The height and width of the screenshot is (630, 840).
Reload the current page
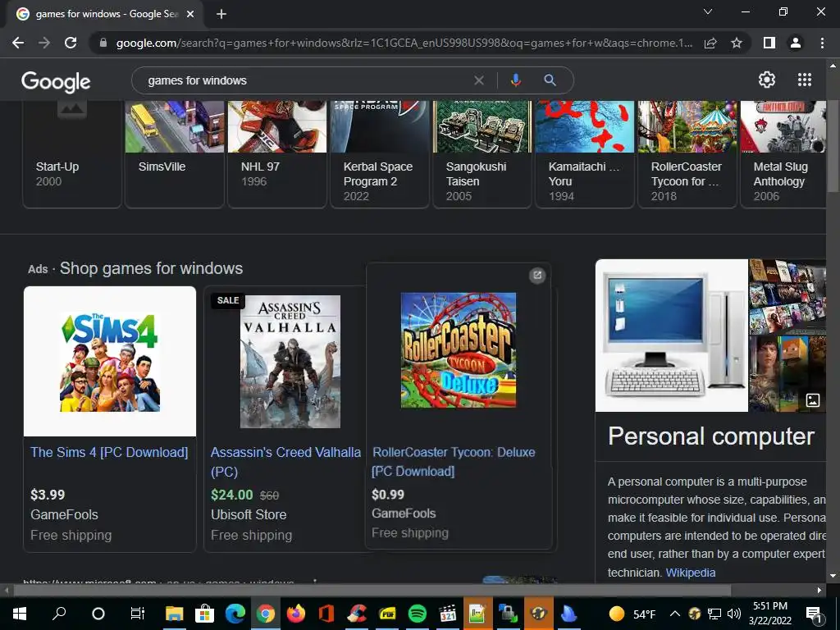coord(71,43)
